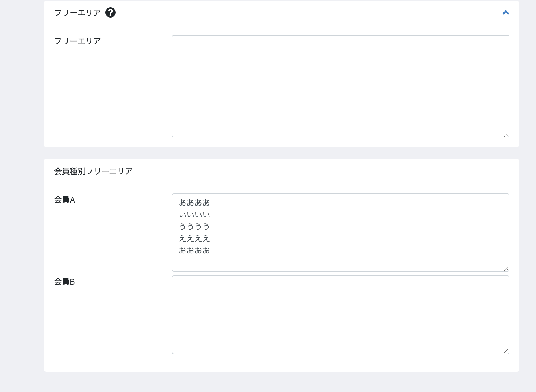Click the 会員A field label
Viewport: 536px width, 392px height.
pos(64,200)
